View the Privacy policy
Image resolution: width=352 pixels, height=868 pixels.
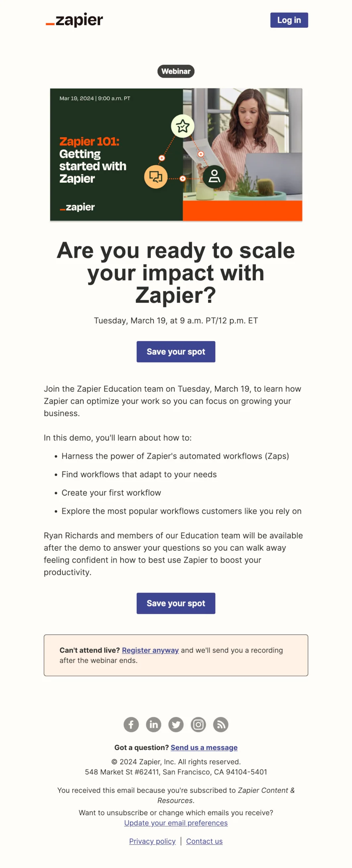[152, 841]
